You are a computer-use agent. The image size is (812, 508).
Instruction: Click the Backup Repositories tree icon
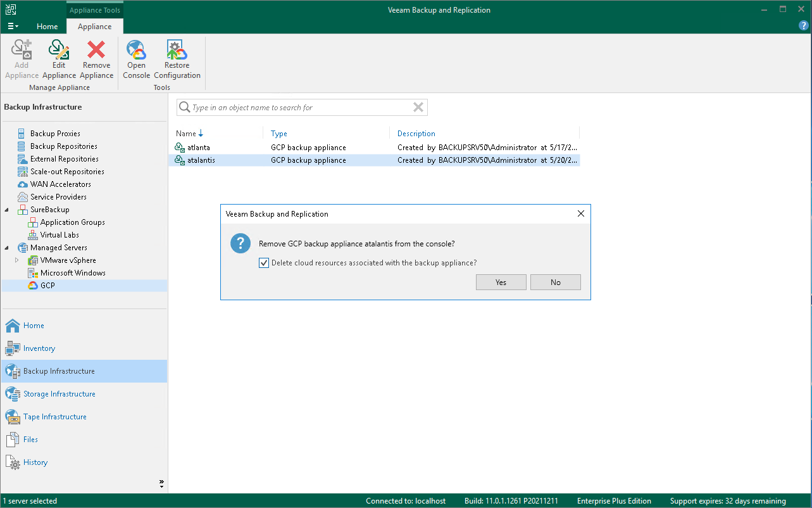pyautogui.click(x=23, y=146)
